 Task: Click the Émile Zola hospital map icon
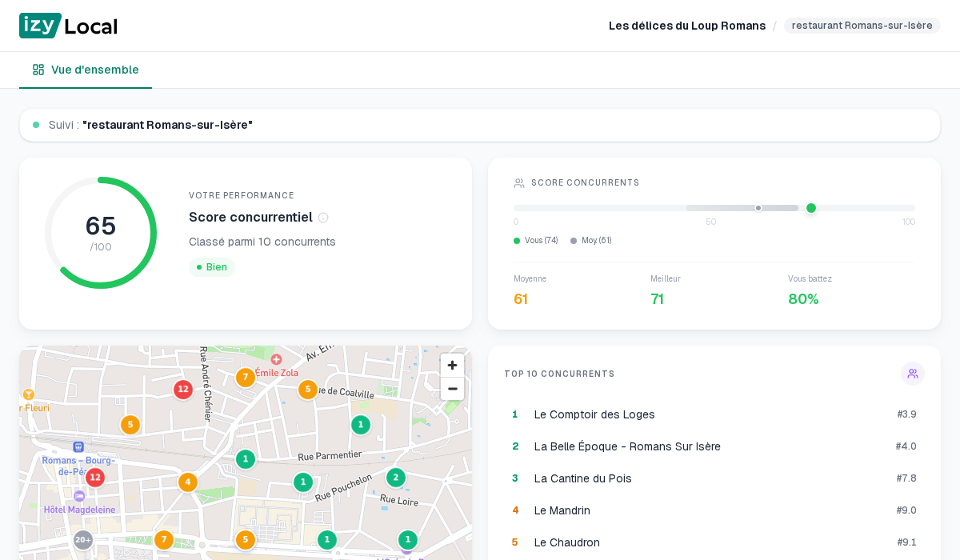click(x=277, y=360)
